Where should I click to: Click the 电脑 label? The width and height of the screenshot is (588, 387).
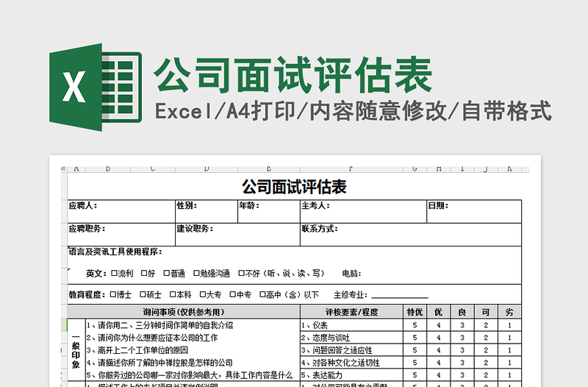(351, 274)
